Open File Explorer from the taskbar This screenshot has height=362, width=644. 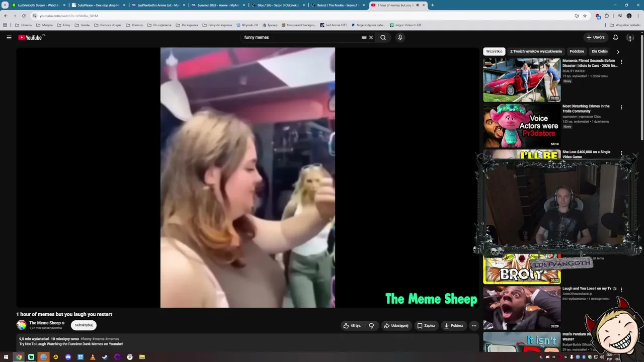pyautogui.click(x=142, y=357)
